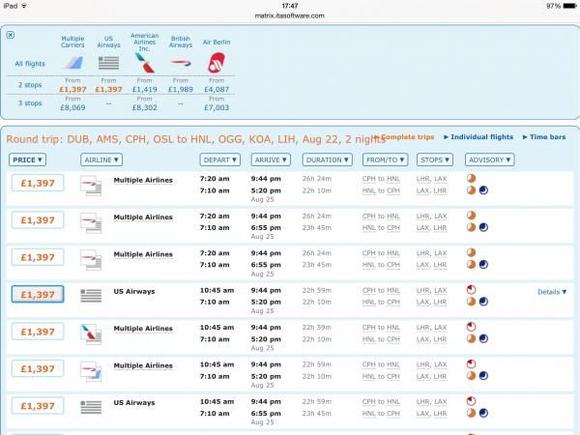Click the US Airways flag icon on the 10:45 am / 6:55 pm row

pos(91,407)
